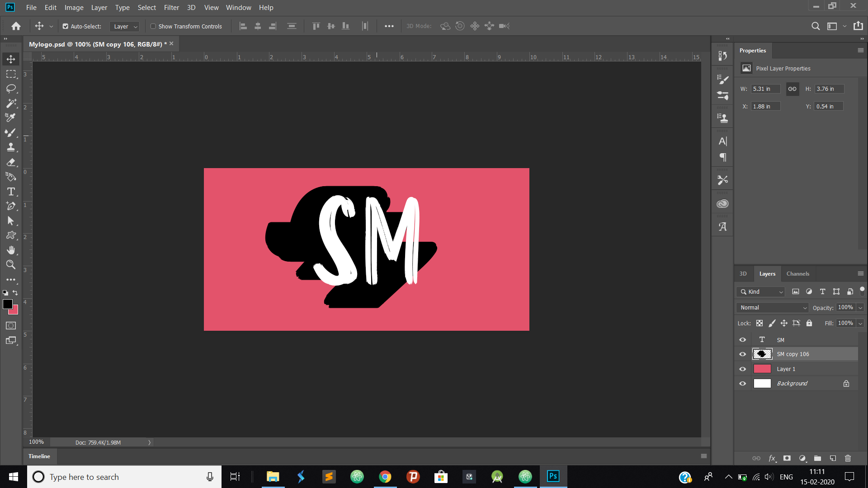Select the Horizontal Type tool
868x488 pixels.
click(x=11, y=192)
